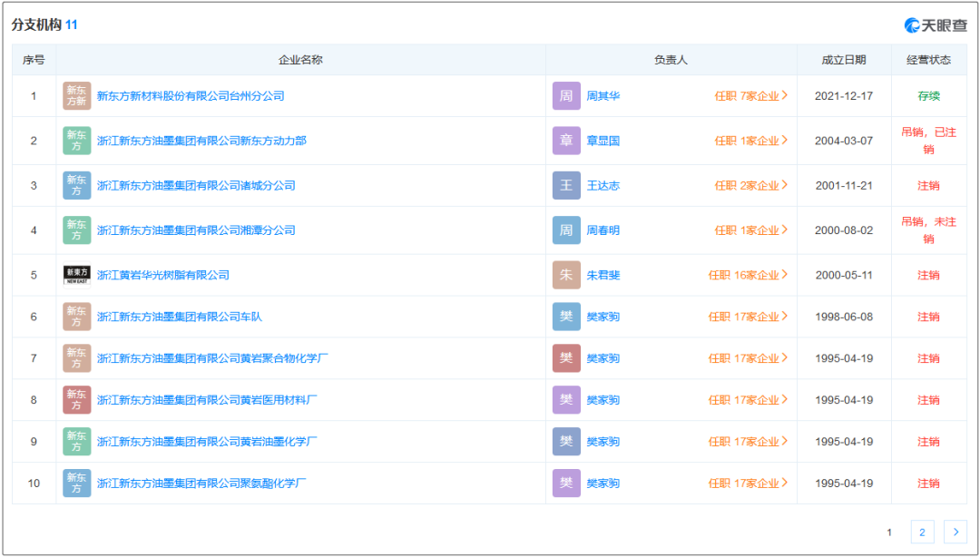Click the 樊 avatar in the 黄岩医用材料厂 row
Image resolution: width=980 pixels, height=557 pixels.
pyautogui.click(x=566, y=400)
